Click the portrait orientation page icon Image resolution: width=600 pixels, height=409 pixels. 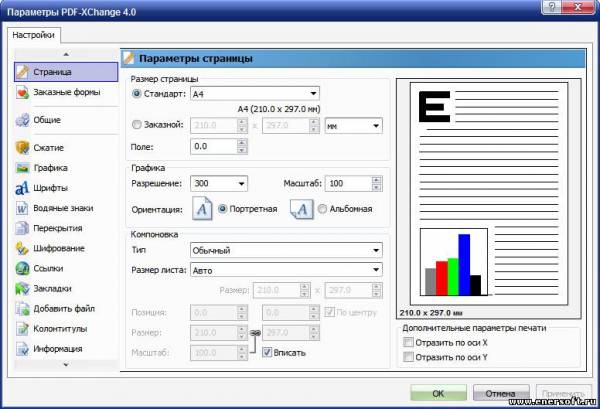[202, 209]
